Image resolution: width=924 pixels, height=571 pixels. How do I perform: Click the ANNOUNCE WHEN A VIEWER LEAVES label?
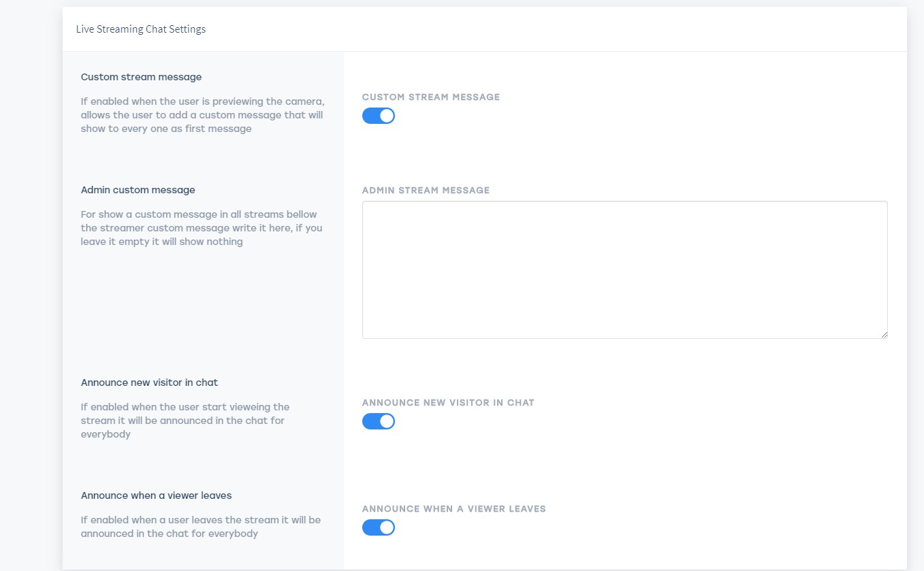coord(454,509)
